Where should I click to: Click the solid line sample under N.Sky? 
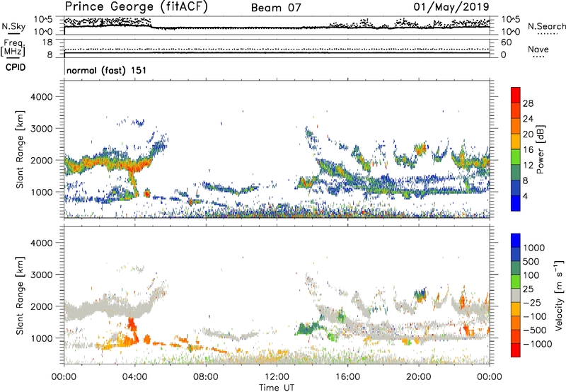[x=13, y=34]
